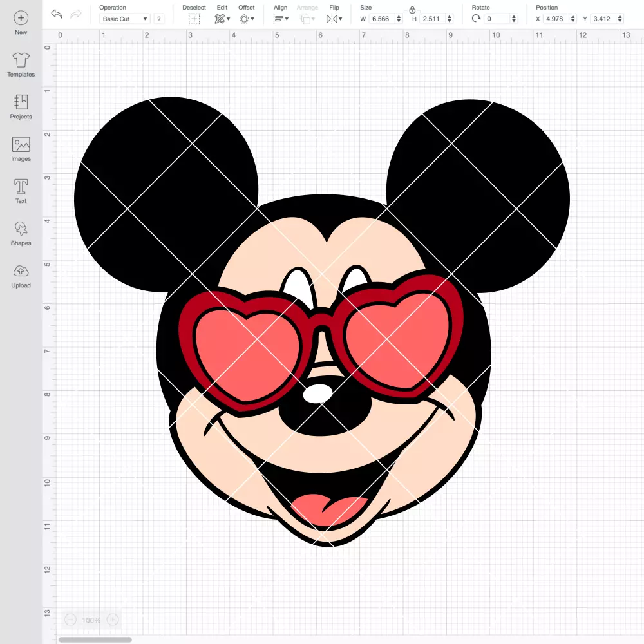Screen dimensions: 644x644
Task: Click the Upload cloud icon
Action: point(21,271)
